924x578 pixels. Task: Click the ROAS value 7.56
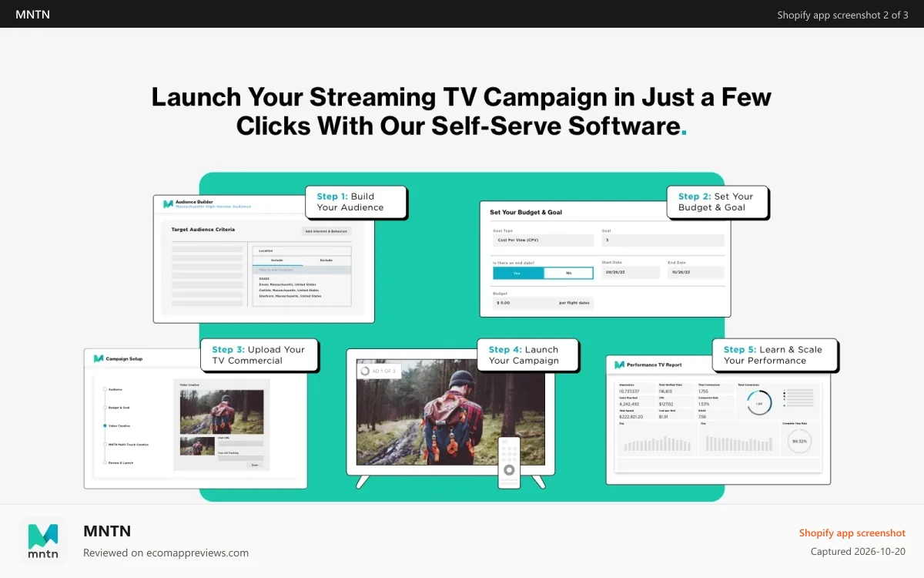702,417
